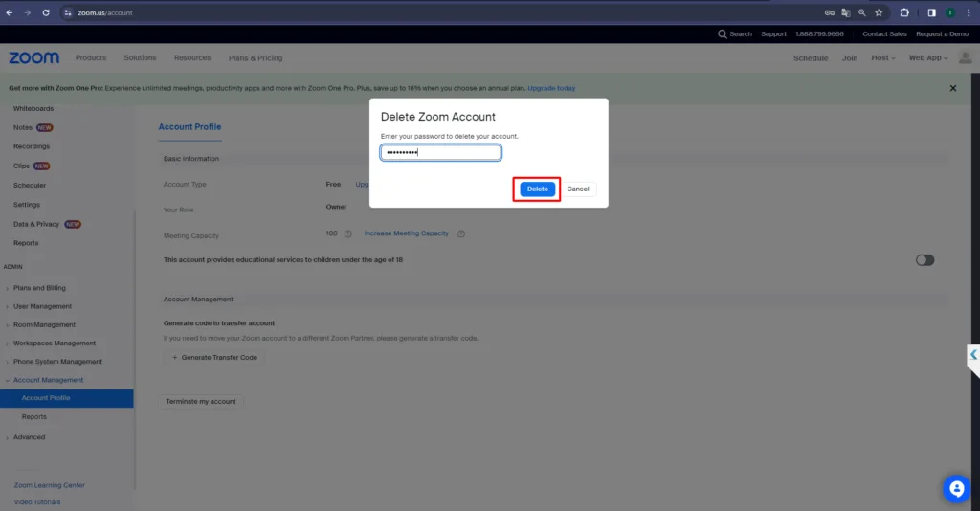The height and width of the screenshot is (511, 980).
Task: Expand User Management in sidebar
Action: pos(42,306)
